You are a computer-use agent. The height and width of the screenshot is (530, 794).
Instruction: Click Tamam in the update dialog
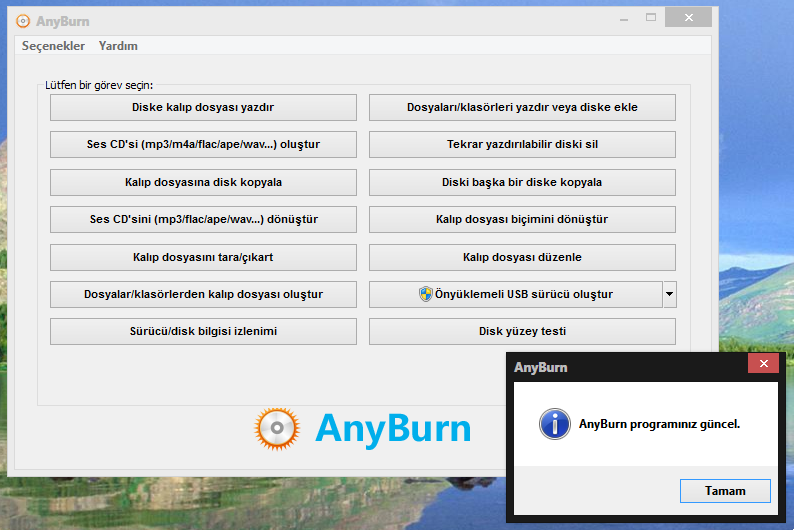coord(725,491)
